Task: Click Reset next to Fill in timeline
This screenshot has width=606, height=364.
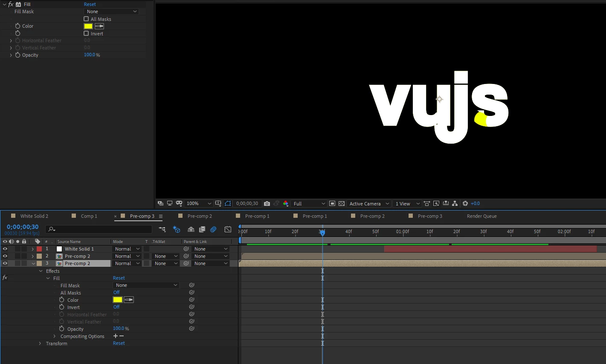Action: pyautogui.click(x=119, y=278)
